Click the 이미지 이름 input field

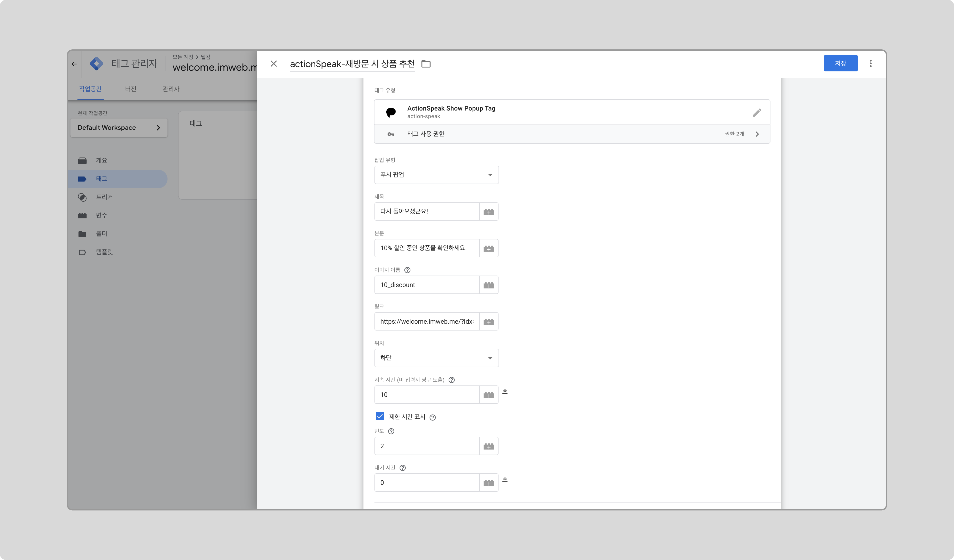pyautogui.click(x=427, y=285)
